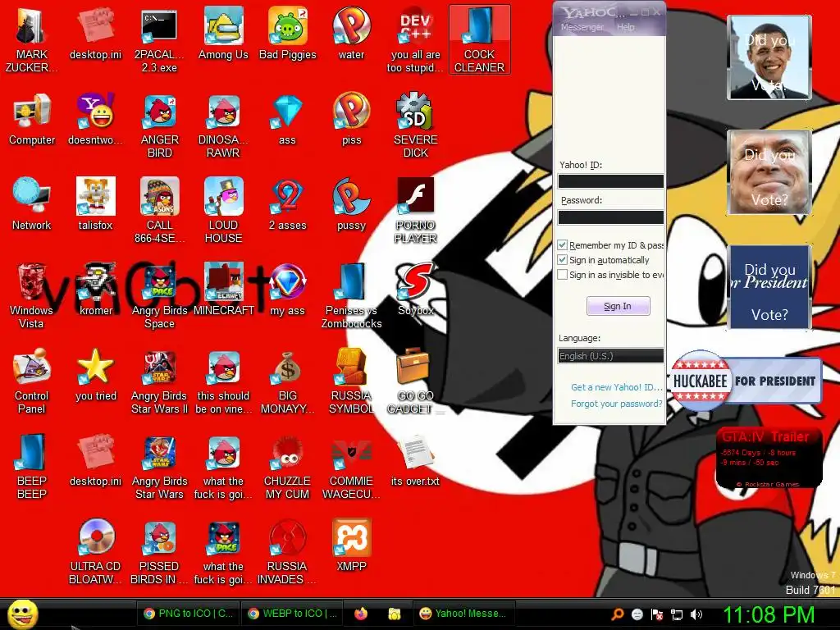Click the Forgot your password? link
Viewport: 840px width, 630px height.
[617, 404]
